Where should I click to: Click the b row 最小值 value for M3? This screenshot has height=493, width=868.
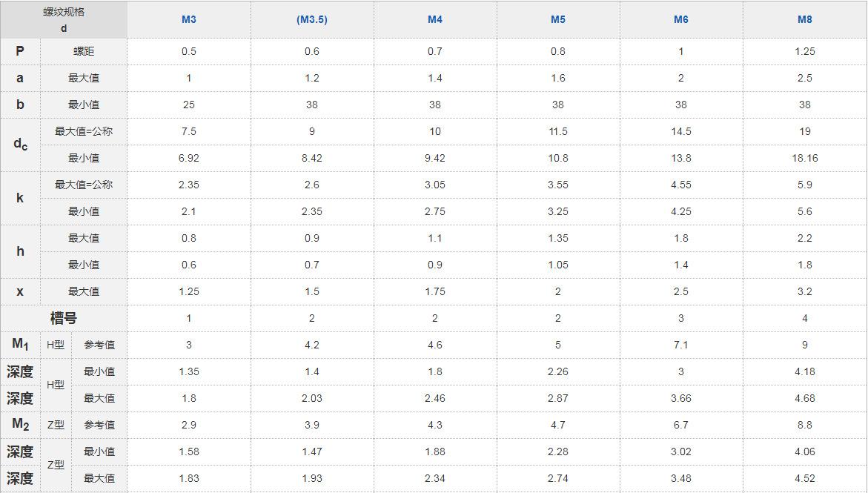189,105
